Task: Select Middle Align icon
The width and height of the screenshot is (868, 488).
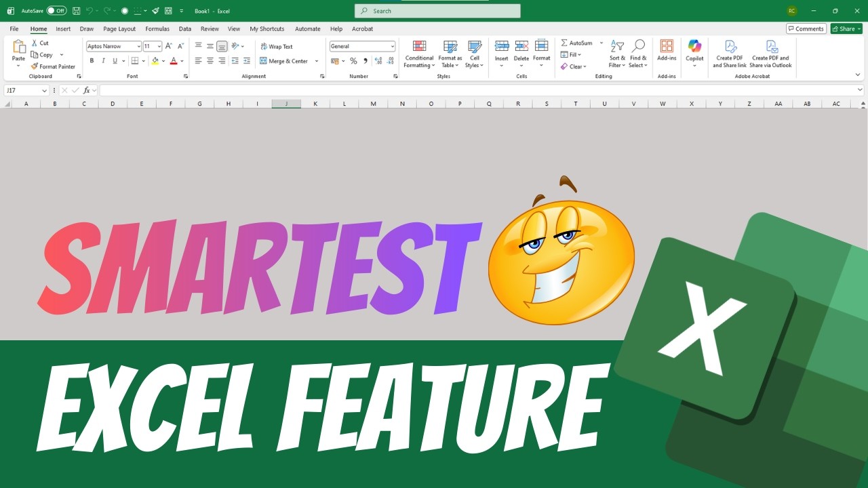Action: click(x=210, y=46)
